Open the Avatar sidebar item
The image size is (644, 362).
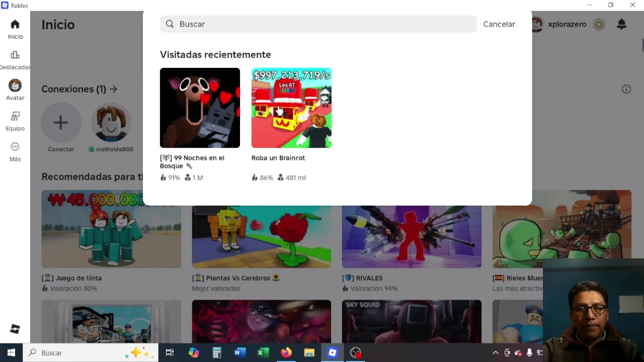tap(15, 90)
